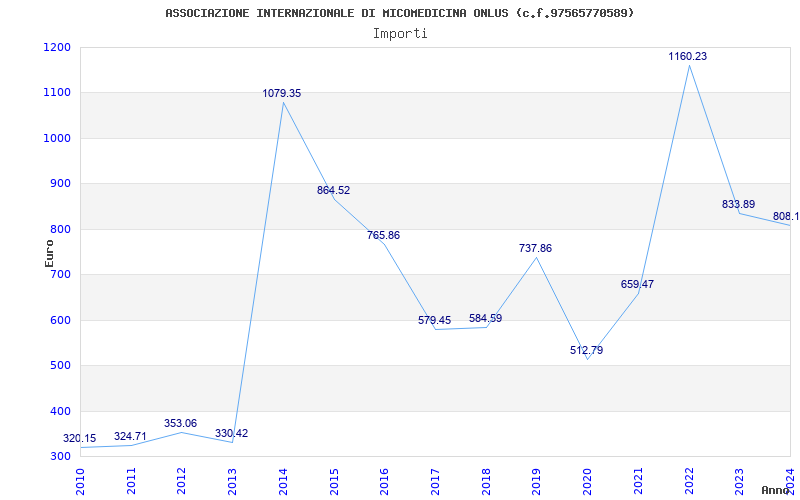Click the 1200 Euro axis tick
The image size is (800, 500).
coord(59,47)
